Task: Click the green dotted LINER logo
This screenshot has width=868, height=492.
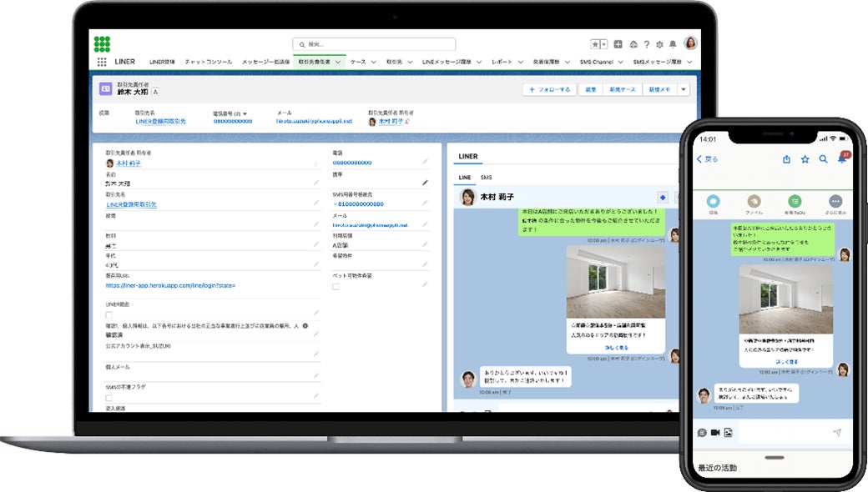Action: click(102, 44)
